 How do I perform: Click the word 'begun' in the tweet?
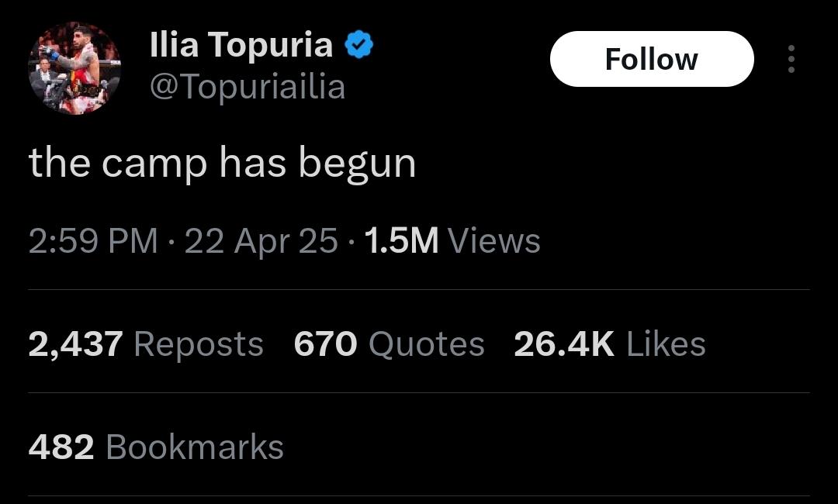pyautogui.click(x=357, y=164)
